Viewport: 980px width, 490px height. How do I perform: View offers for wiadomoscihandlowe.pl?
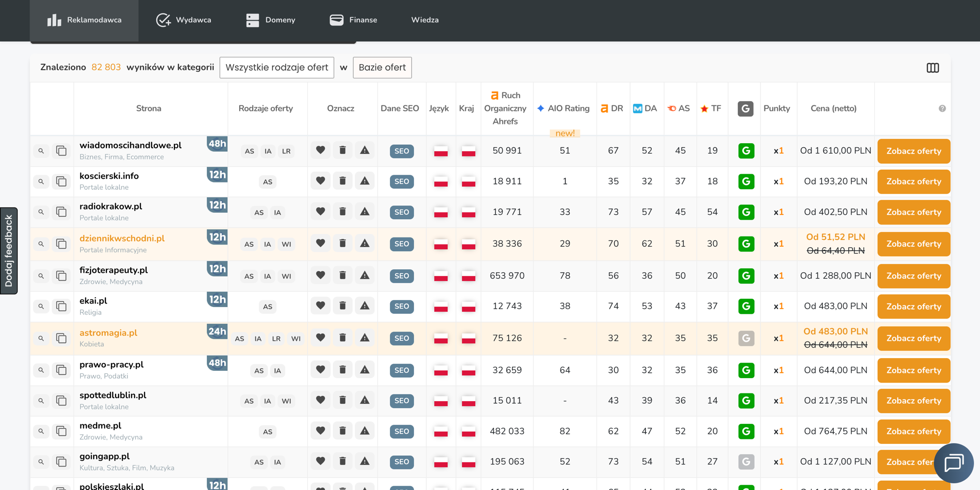point(914,151)
